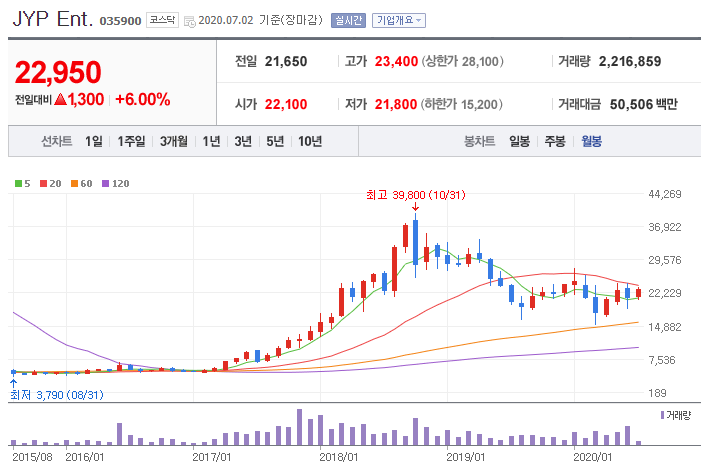Screen dimensions: 701x473
Task: Click the 최고 39,800 (10/31) marker label
Action: [x=415, y=195]
